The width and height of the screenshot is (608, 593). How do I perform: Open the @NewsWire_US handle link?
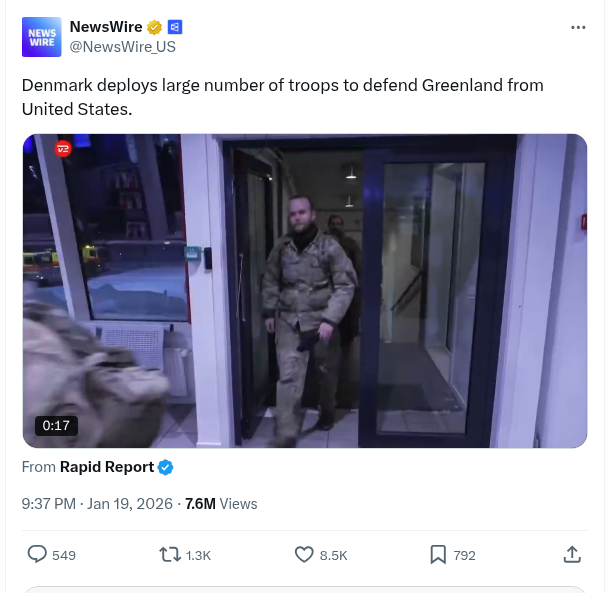pyautogui.click(x=123, y=47)
